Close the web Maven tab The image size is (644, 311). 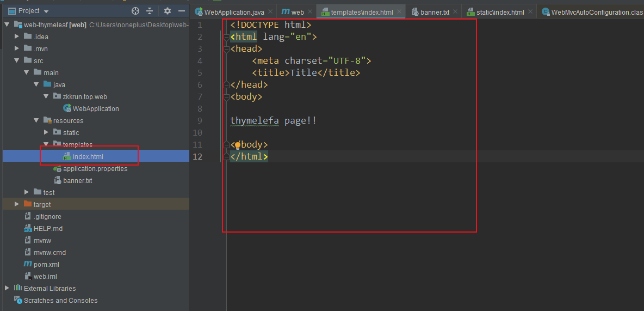[310, 12]
